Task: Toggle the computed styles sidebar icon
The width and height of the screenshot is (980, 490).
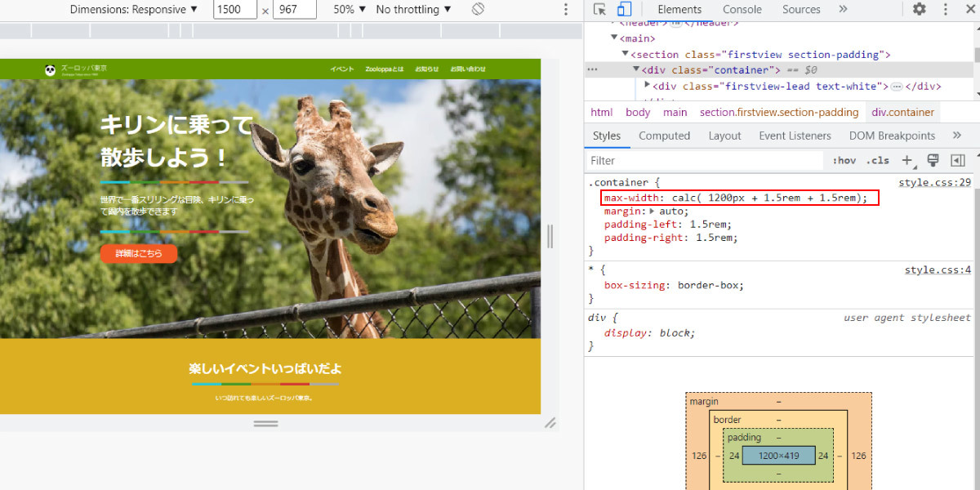Action: [x=958, y=160]
